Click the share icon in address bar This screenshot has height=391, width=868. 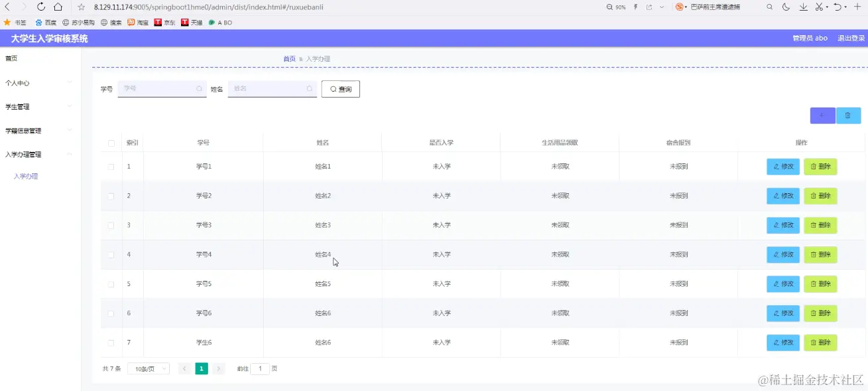[649, 7]
